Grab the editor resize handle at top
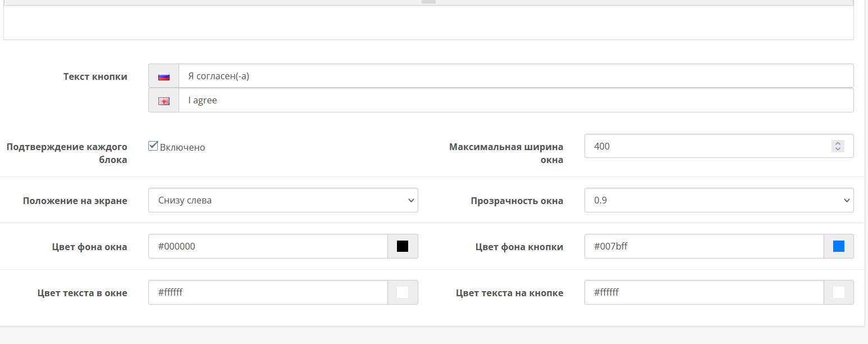This screenshot has height=344, width=868. click(428, 2)
